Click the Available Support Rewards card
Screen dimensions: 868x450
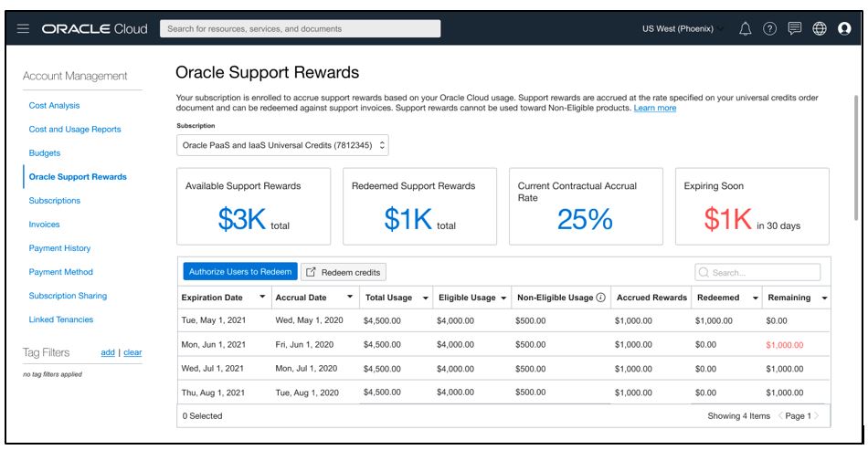coord(253,206)
